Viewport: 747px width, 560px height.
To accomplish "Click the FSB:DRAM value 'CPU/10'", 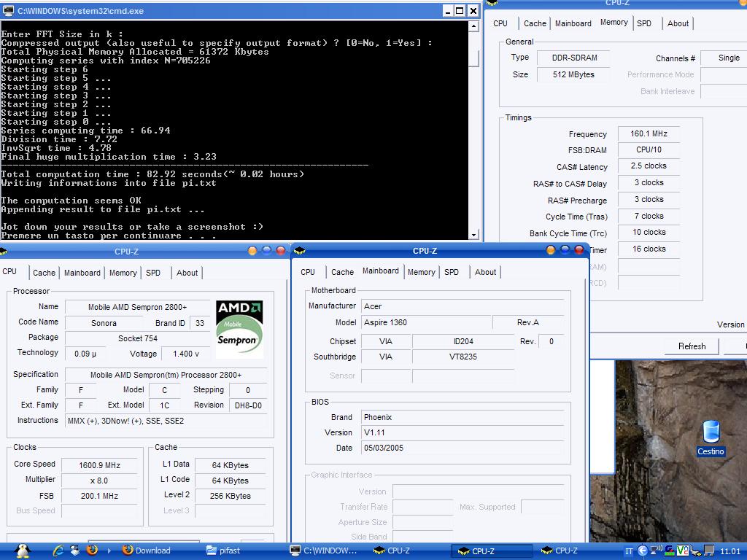I will click(649, 149).
